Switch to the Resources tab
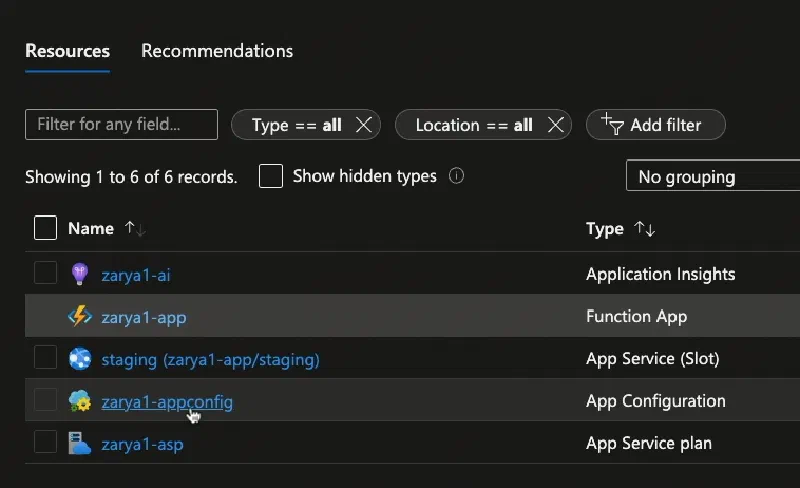Viewport: 800px width, 488px height. [x=67, y=51]
